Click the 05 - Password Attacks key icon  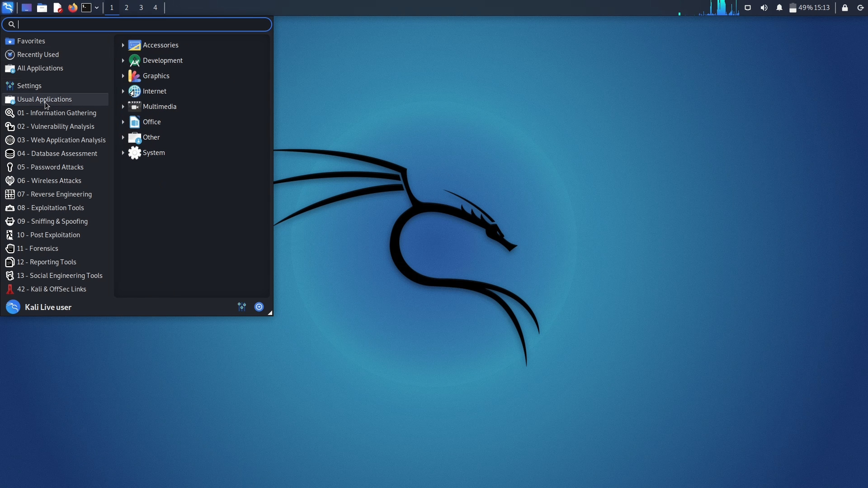click(9, 167)
